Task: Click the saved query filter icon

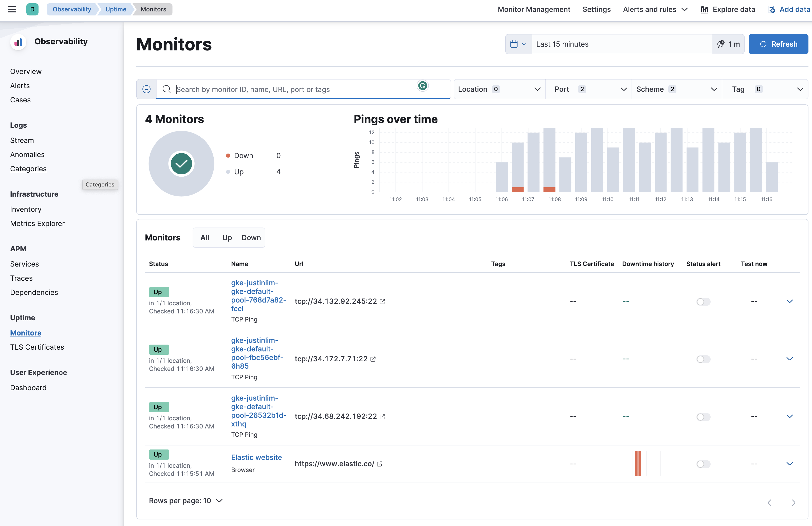Action: pyautogui.click(x=146, y=89)
